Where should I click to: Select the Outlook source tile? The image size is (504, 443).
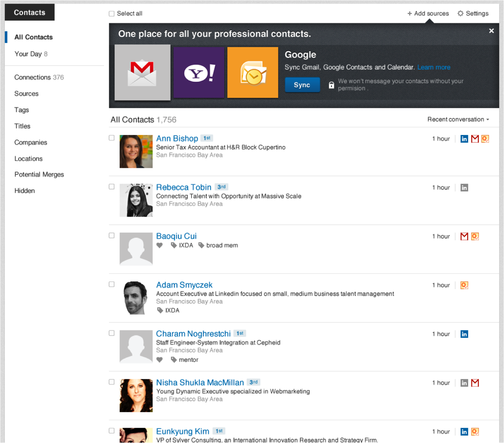(253, 72)
